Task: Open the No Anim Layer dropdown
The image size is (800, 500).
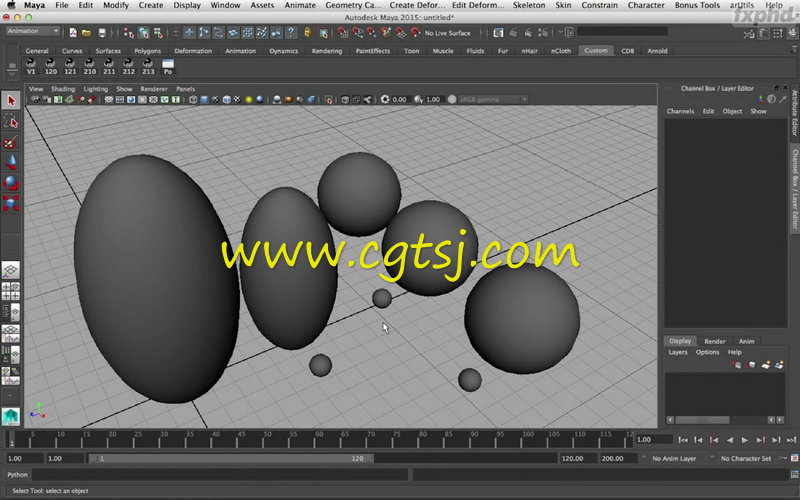Action: click(674, 459)
